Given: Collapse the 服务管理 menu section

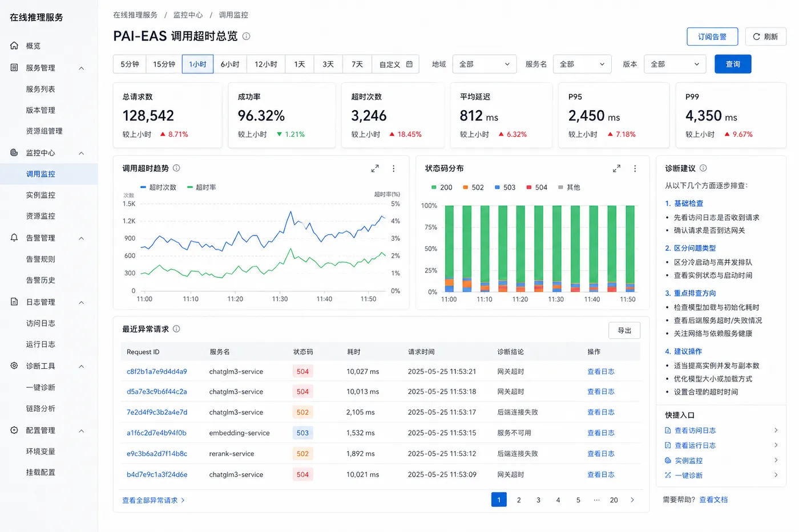Looking at the screenshot, I should [81, 68].
